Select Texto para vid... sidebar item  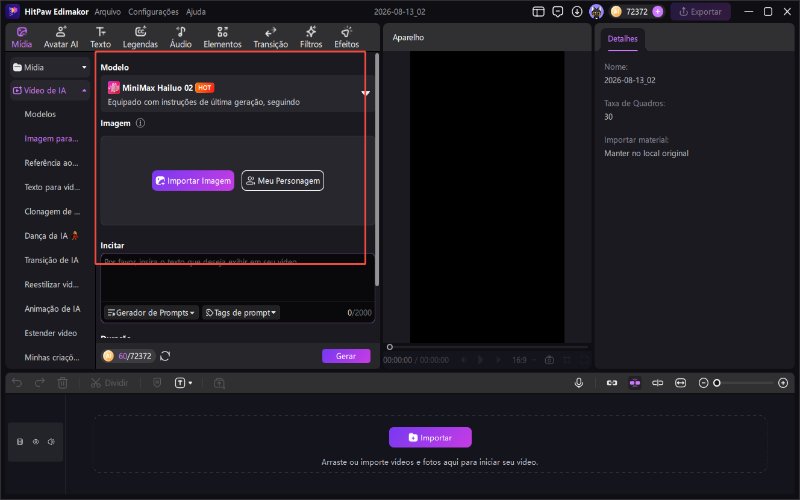click(x=52, y=187)
